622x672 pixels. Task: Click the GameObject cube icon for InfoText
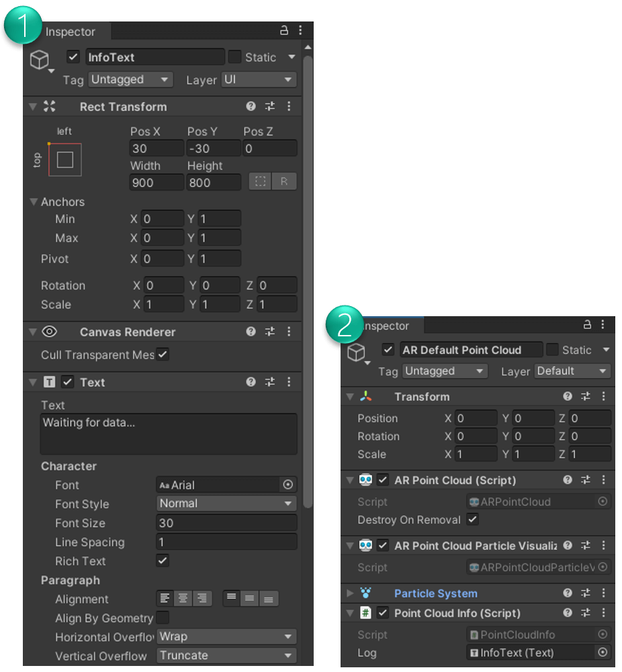(40, 60)
